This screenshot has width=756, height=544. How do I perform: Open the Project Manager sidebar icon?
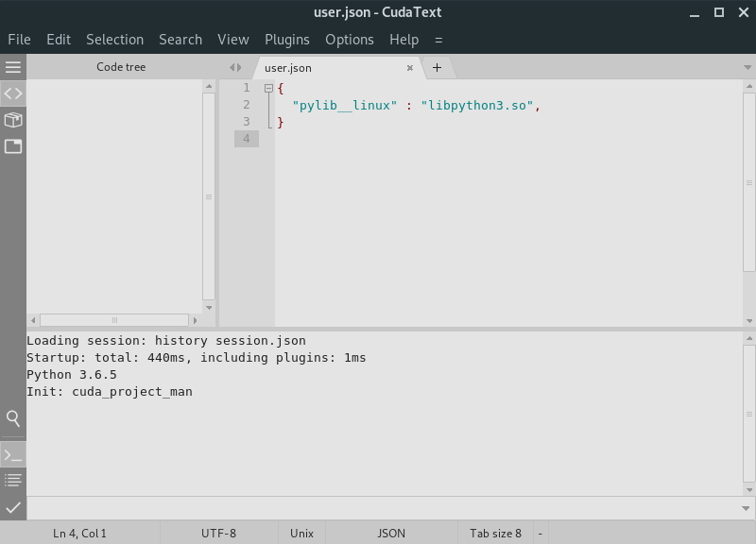tap(12, 146)
